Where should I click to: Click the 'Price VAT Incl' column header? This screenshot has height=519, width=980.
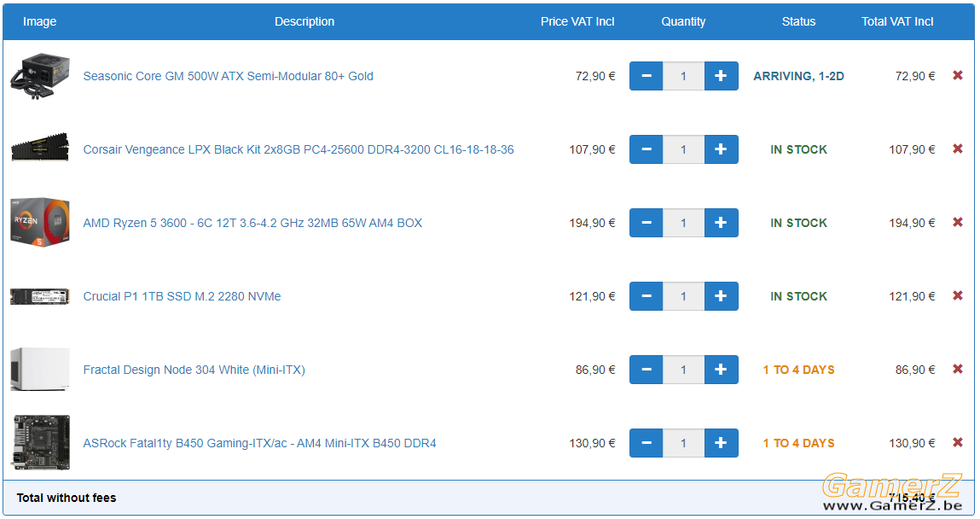577,21
